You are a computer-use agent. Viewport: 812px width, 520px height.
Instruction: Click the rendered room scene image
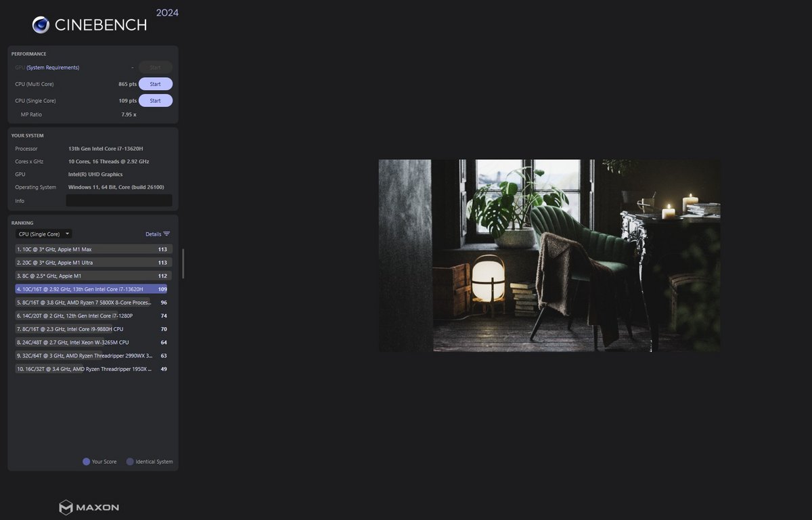click(549, 255)
